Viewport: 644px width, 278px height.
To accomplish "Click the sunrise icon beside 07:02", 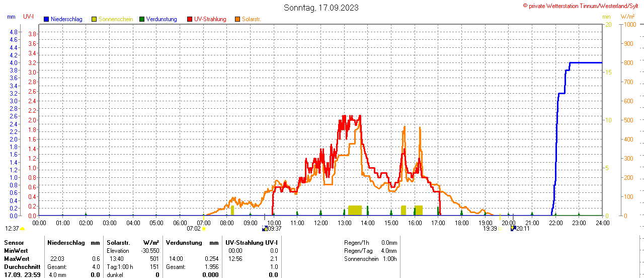I will pyautogui.click(x=204, y=229).
